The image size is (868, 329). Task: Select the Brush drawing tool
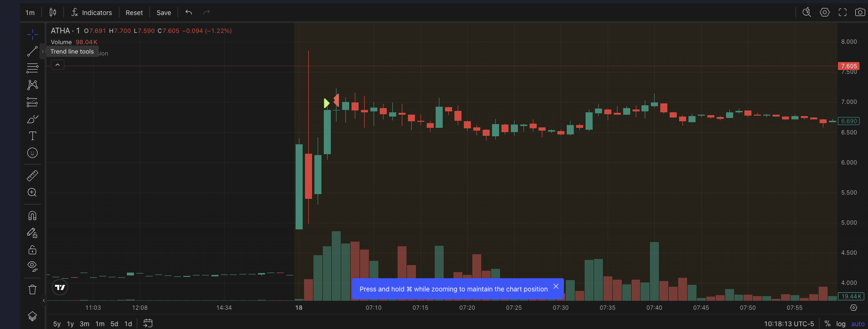(x=32, y=119)
